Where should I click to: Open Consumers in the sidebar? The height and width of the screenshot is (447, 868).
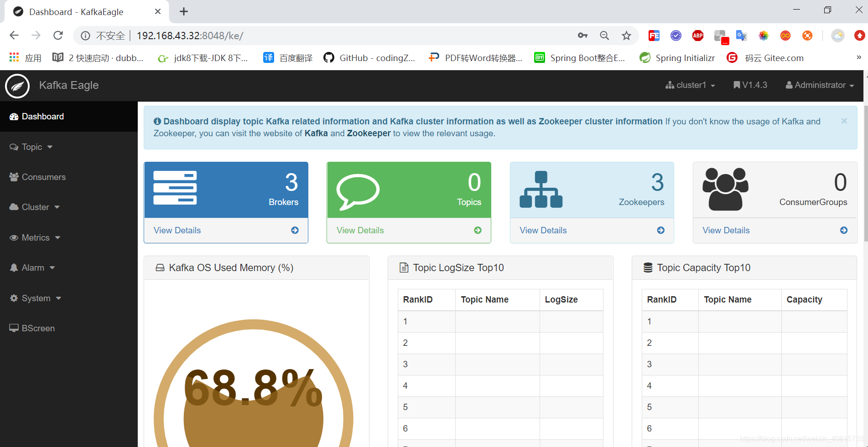coord(69,177)
